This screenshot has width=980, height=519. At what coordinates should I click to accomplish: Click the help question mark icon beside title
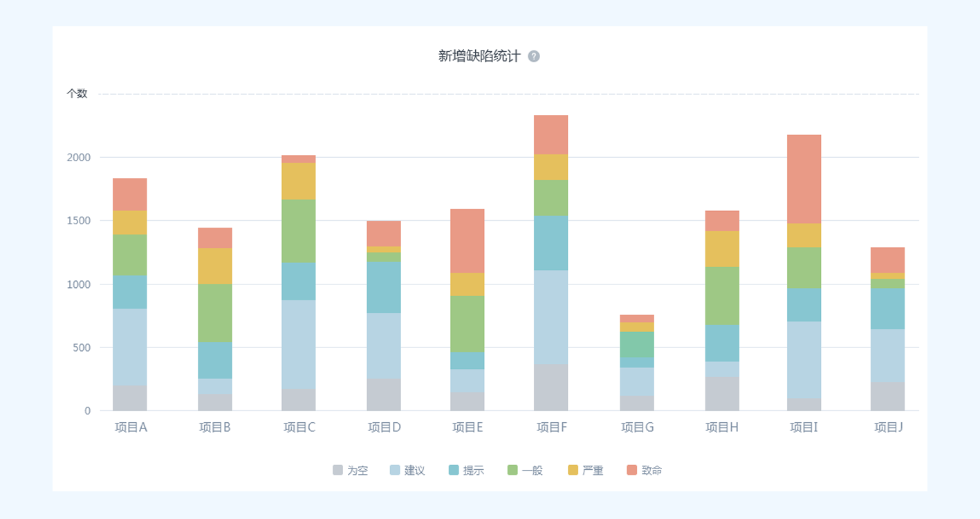[534, 56]
